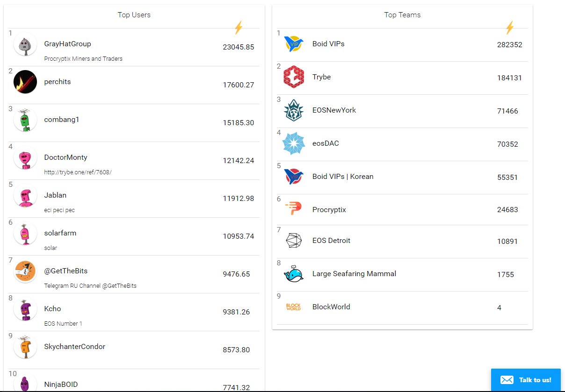This screenshot has height=392, width=565.
Task: Select combang1's green robot avatar
Action: [x=25, y=120]
